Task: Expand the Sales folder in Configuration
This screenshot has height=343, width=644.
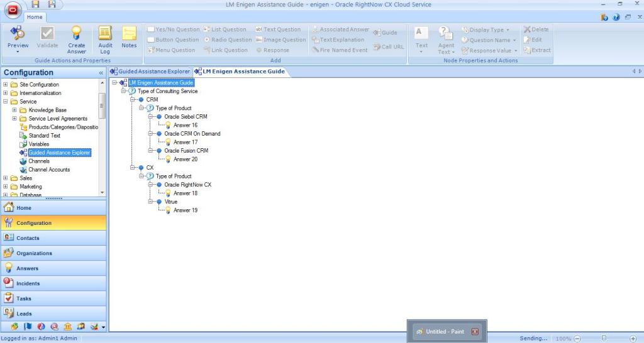Action: [x=6, y=178]
